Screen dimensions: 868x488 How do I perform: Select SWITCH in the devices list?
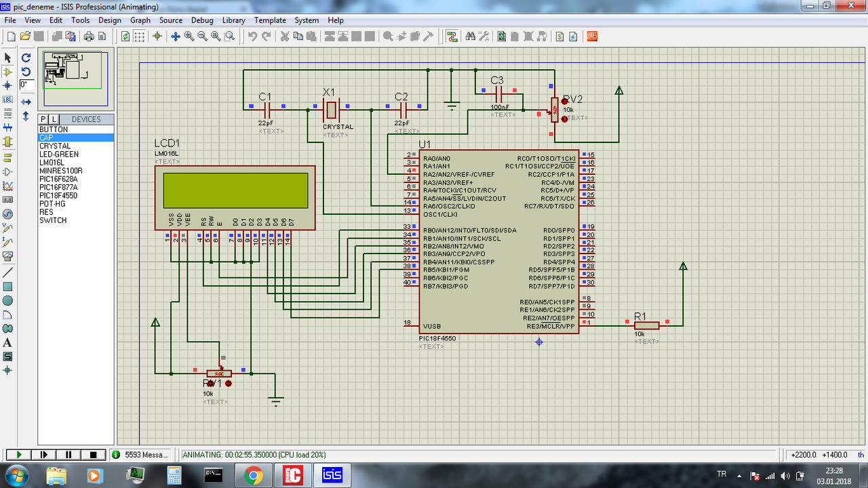(76, 220)
